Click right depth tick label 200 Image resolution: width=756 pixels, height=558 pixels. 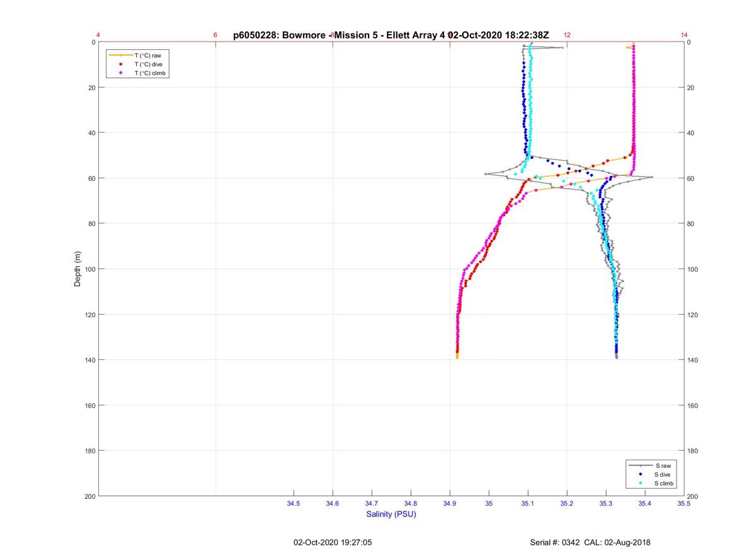tap(693, 497)
